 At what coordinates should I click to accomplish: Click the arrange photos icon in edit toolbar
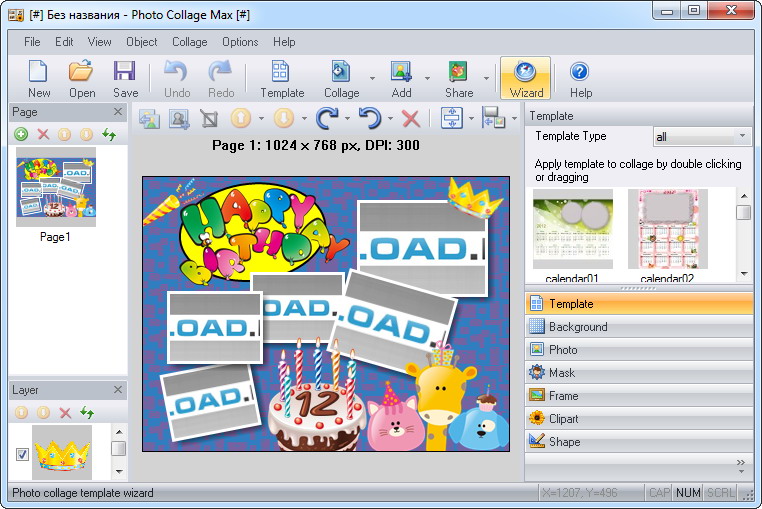click(x=494, y=118)
